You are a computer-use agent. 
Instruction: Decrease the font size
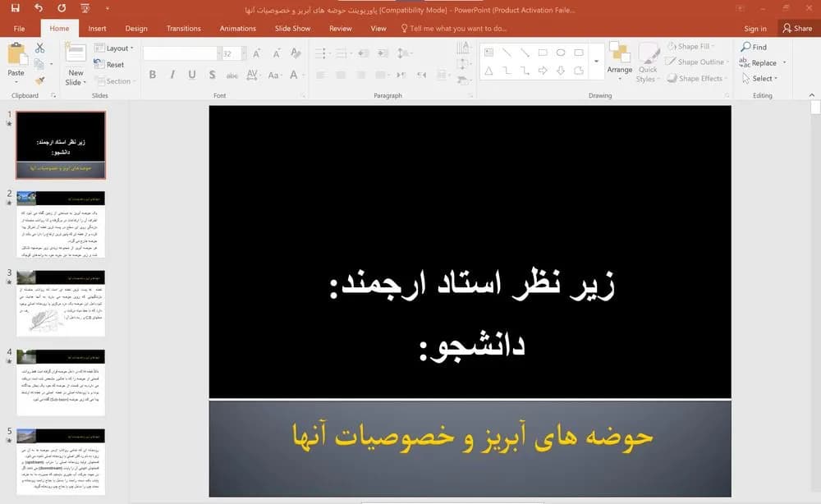pos(277,53)
